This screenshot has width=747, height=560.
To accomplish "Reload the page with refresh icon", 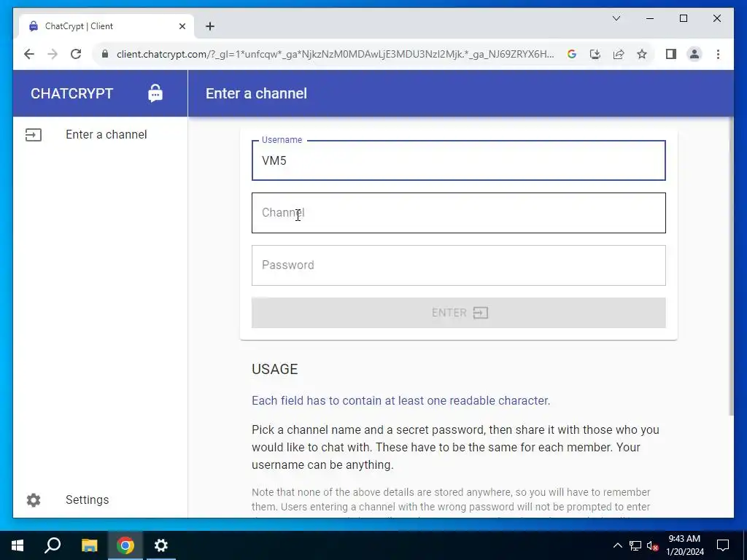I will click(x=76, y=54).
